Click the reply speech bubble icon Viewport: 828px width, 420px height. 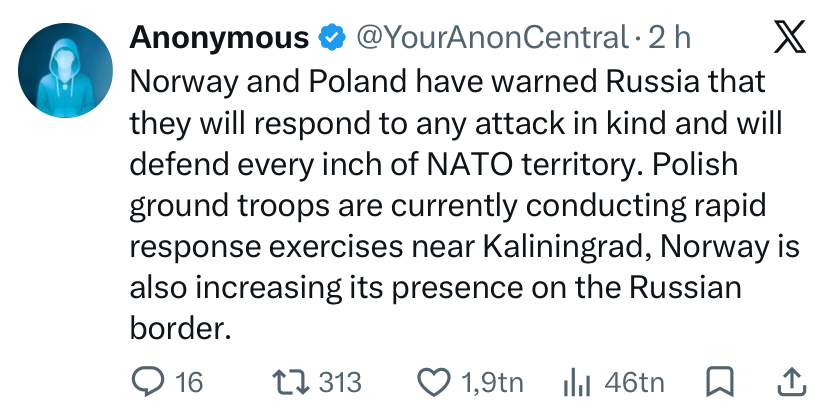click(147, 382)
